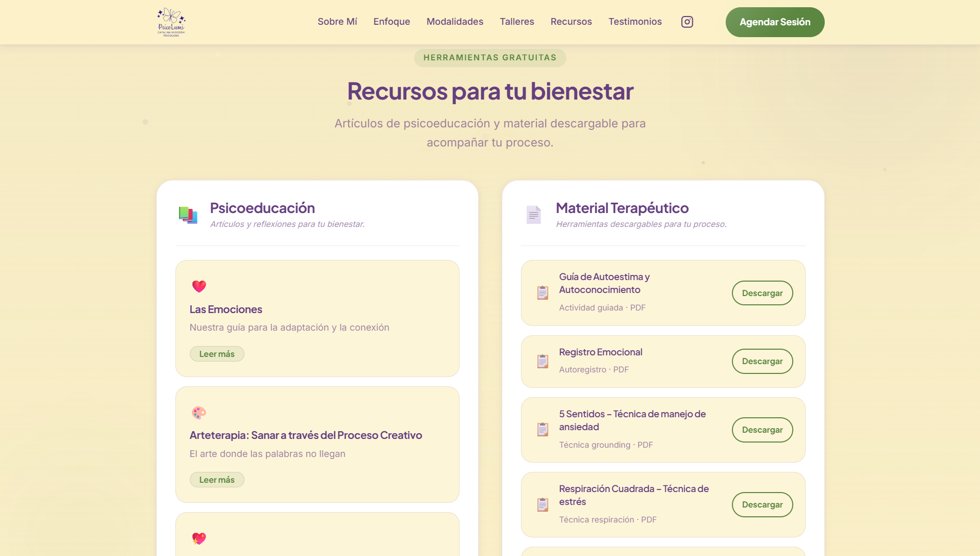Click the 5 Sentidos – Técnica de manejo title

pos(632,420)
